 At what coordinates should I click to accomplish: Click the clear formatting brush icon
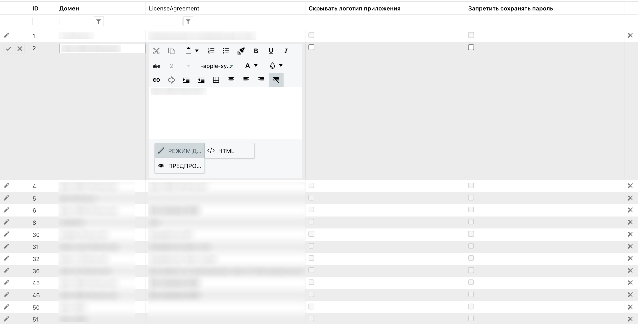coord(241,51)
